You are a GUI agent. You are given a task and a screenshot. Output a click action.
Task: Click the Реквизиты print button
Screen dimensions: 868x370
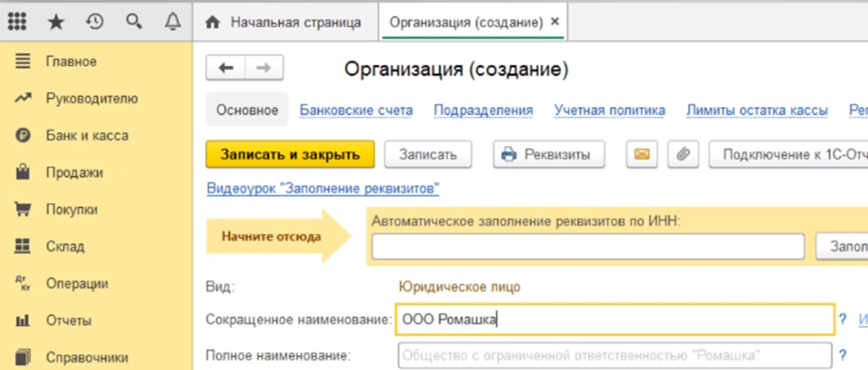click(548, 155)
